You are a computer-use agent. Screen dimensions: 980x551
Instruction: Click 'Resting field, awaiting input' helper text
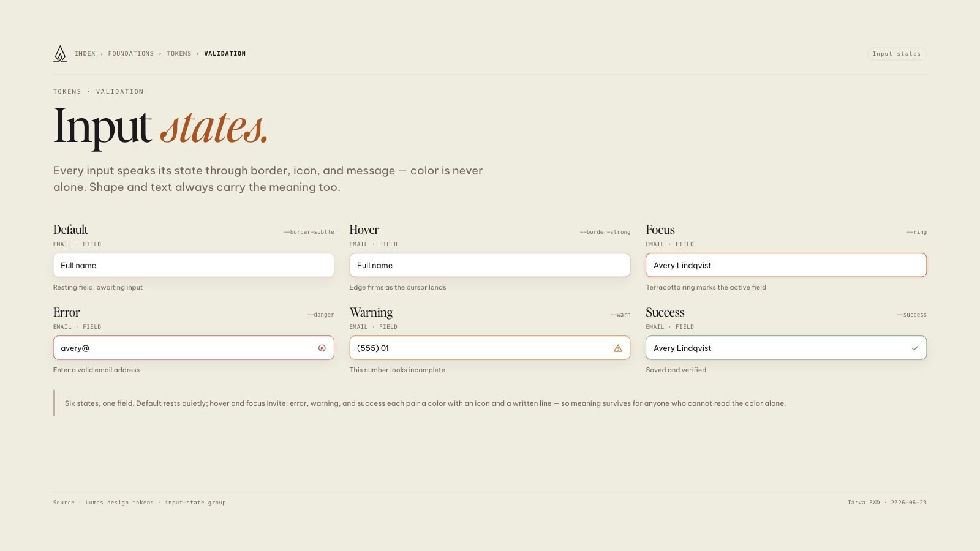click(98, 287)
